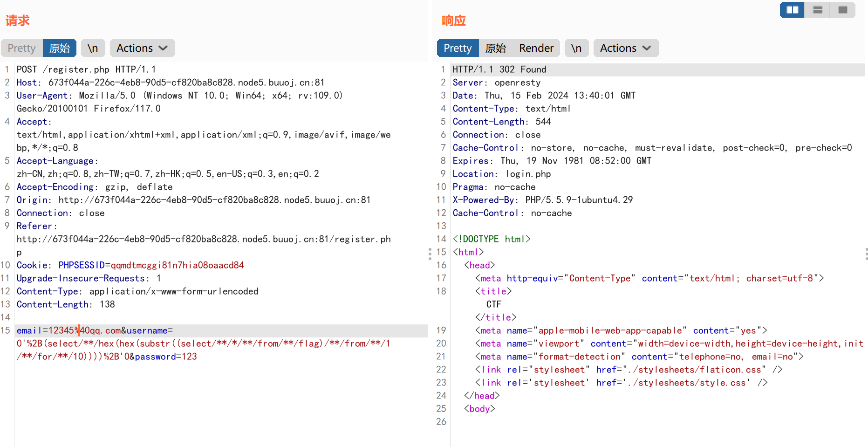868x447 pixels.
Task: Click Location: login.php header
Action: tap(502, 174)
